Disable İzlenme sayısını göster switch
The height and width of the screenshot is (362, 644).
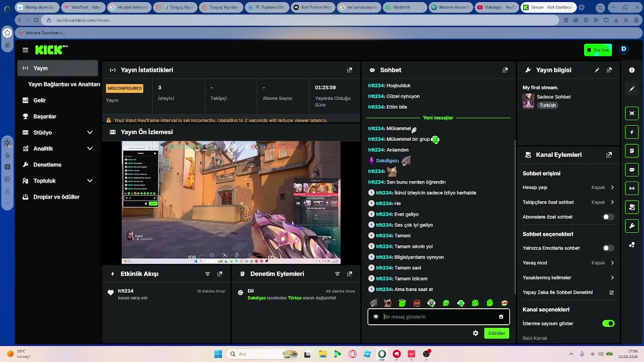[608, 324]
